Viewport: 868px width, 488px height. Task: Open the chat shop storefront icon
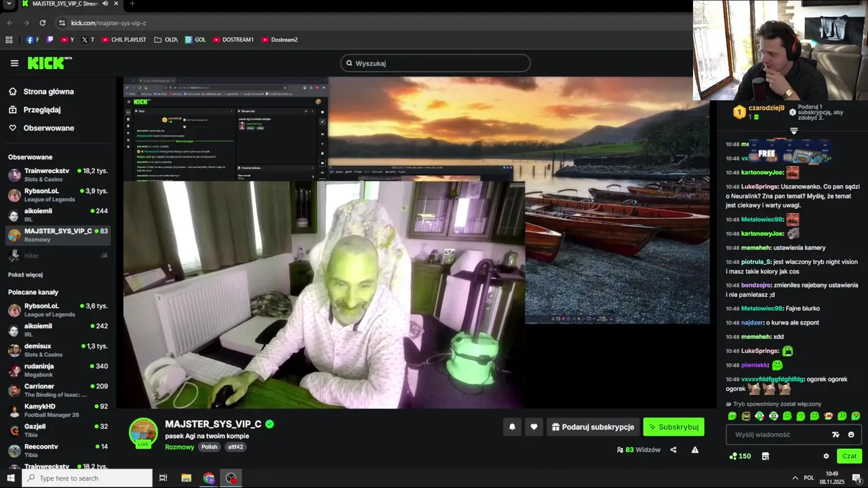(765, 456)
